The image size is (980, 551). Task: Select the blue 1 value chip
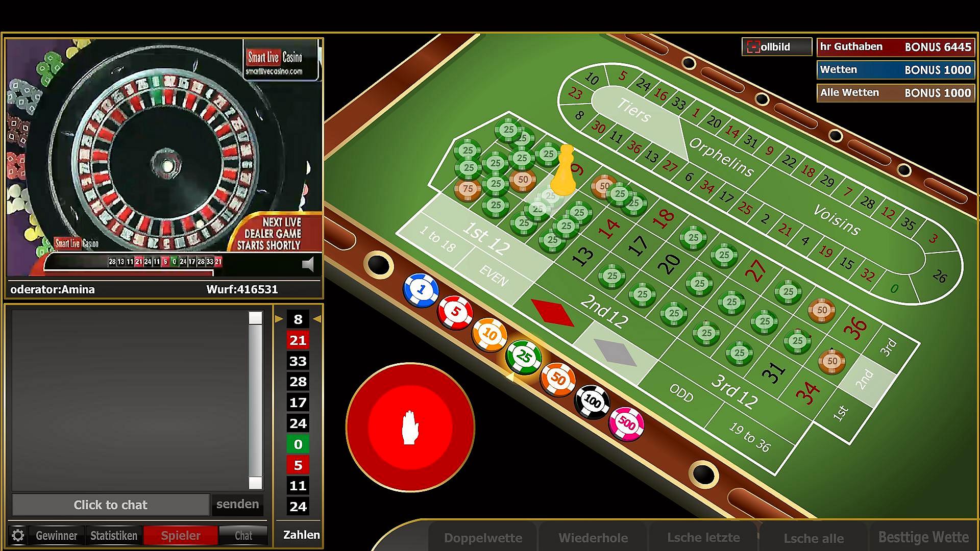pos(421,290)
